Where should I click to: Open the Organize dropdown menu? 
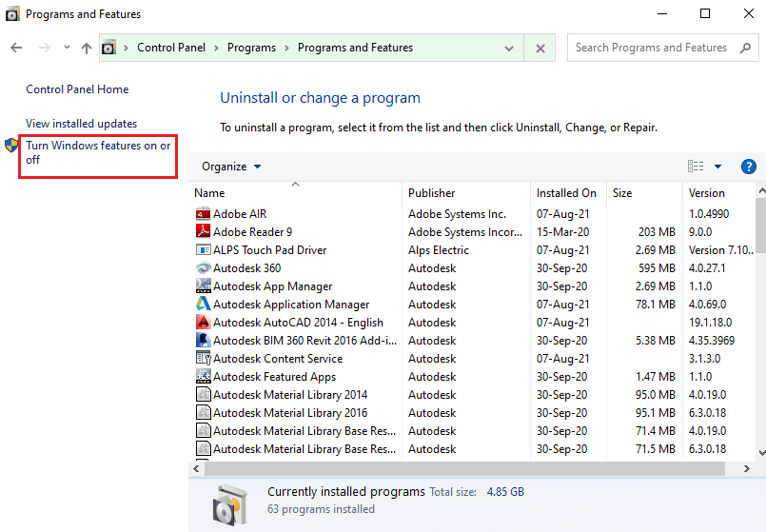click(231, 167)
